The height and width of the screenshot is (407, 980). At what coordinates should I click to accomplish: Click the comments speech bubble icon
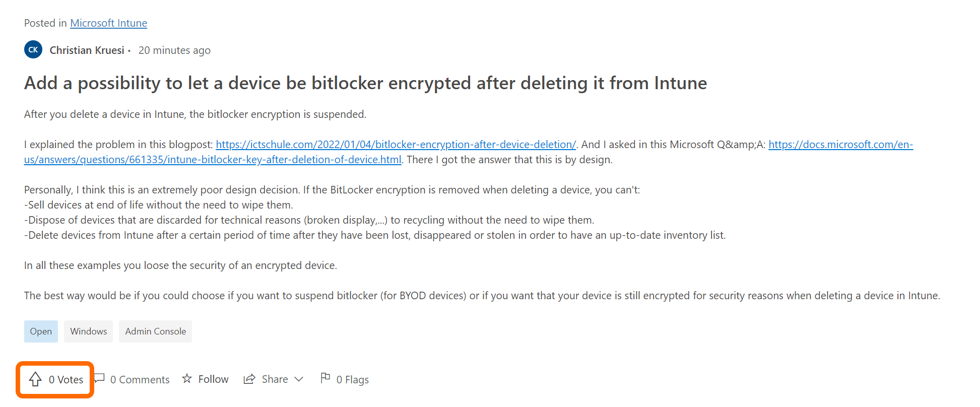click(100, 378)
